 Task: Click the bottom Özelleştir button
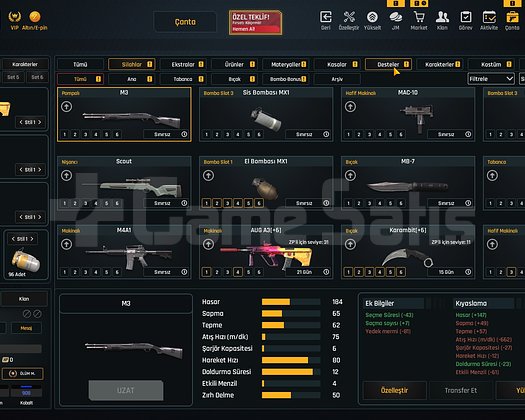[394, 390]
